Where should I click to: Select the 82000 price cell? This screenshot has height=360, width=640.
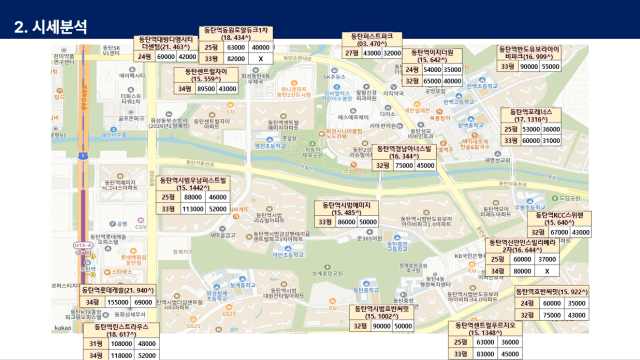(x=236, y=58)
